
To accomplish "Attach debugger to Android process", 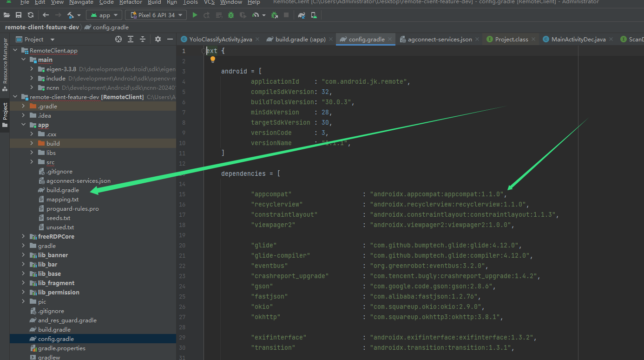I will click(275, 15).
